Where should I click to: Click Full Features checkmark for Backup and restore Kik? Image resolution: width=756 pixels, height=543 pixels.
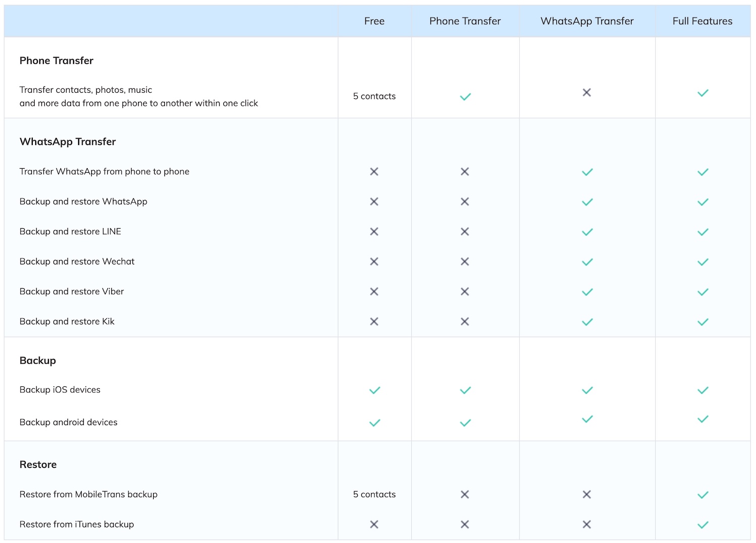(703, 322)
